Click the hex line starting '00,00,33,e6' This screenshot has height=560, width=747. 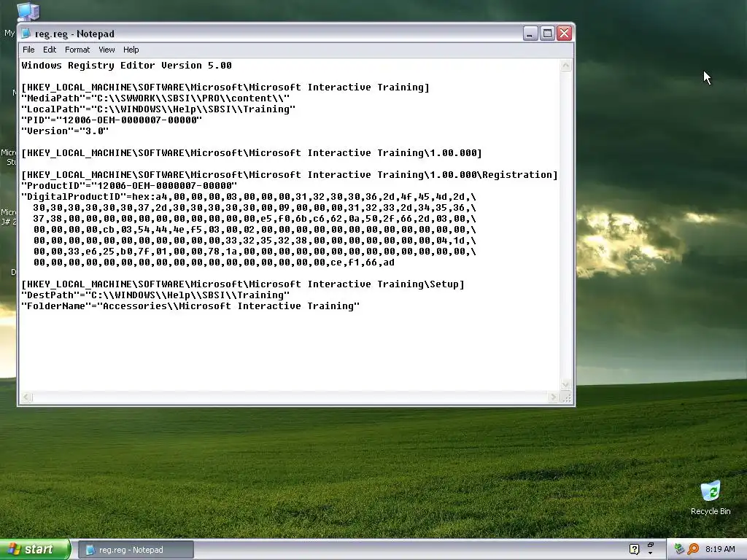255,252
